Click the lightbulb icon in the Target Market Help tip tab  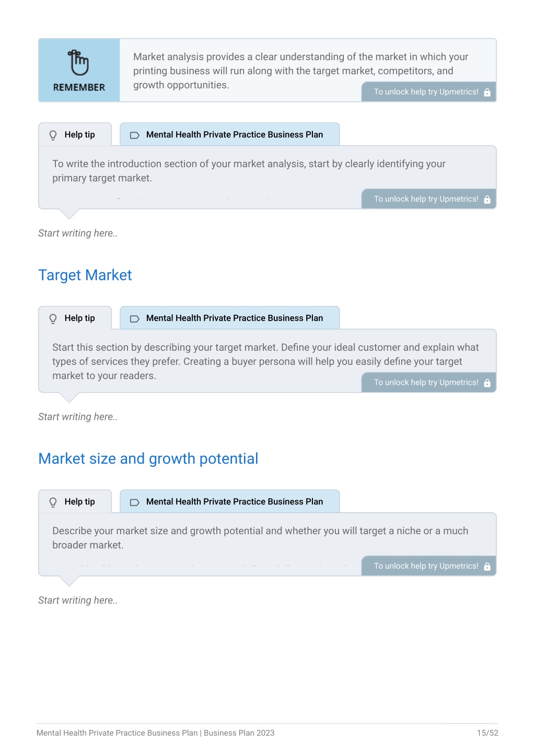click(x=53, y=318)
